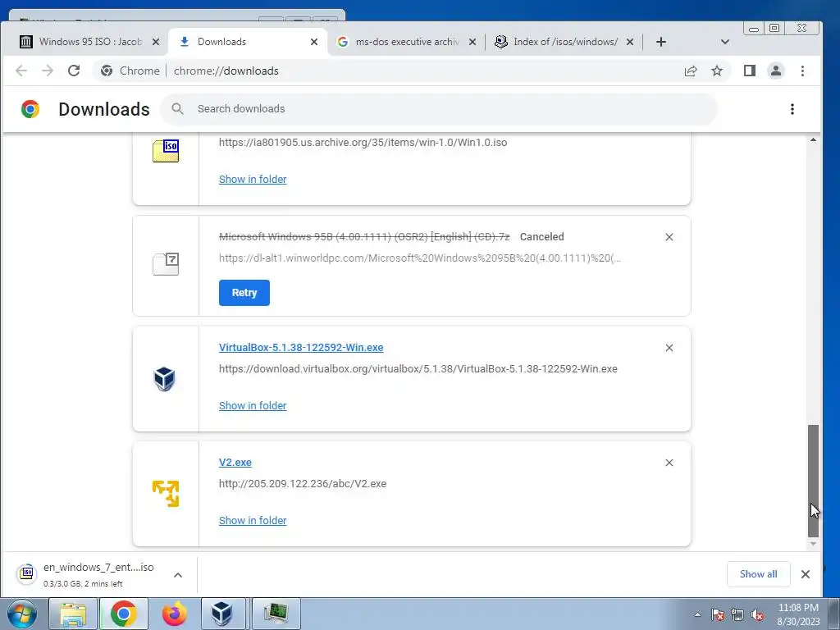The width and height of the screenshot is (840, 630).
Task: Expand the tab search dropdown chevron
Action: pos(725,42)
